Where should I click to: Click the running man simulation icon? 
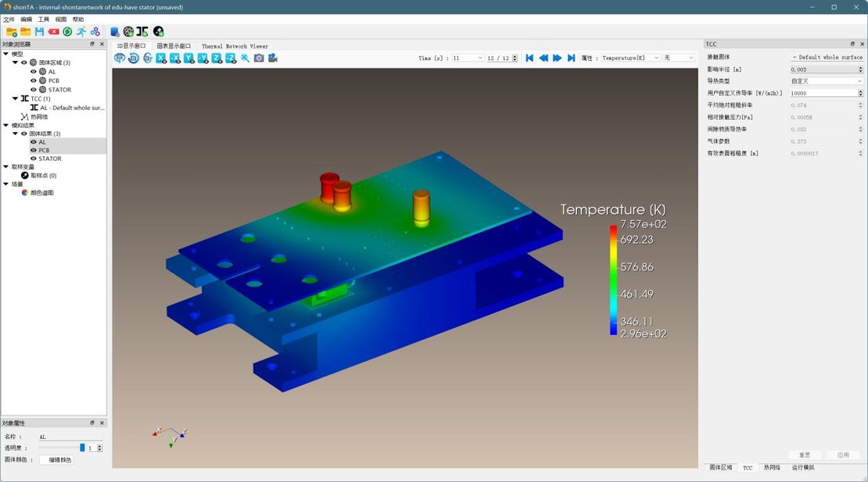click(x=81, y=31)
